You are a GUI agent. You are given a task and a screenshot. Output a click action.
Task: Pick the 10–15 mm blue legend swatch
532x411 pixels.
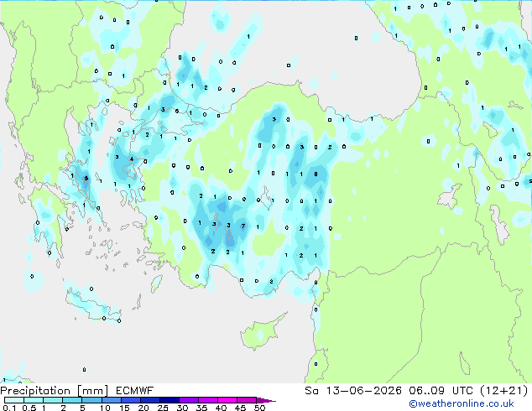click(112, 400)
